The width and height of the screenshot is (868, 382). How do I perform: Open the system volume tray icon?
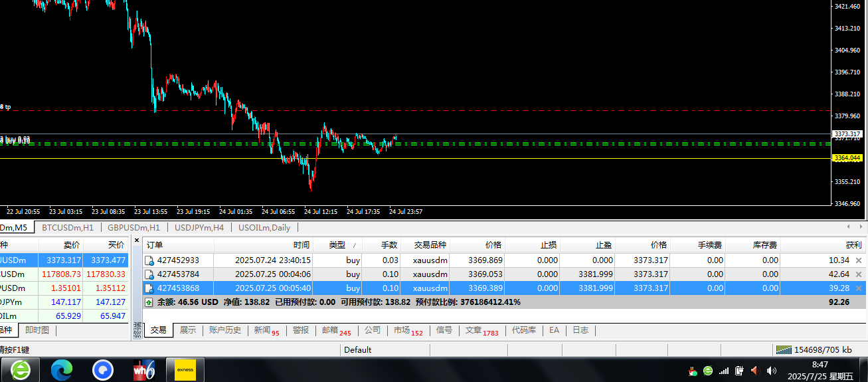point(771,371)
